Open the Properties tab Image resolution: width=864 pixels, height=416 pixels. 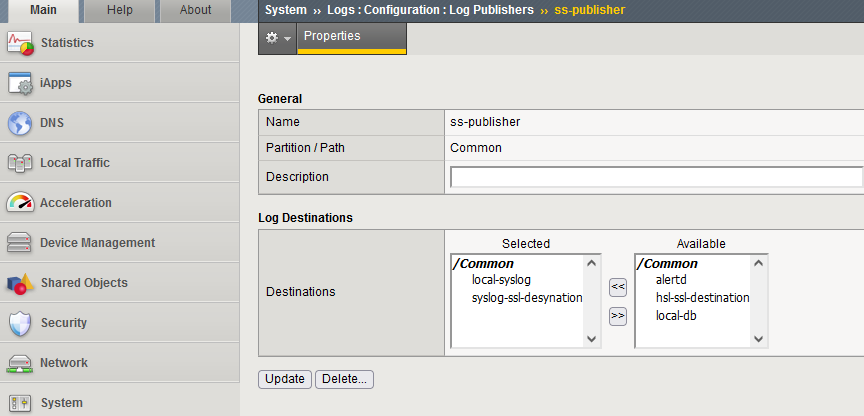pos(332,36)
